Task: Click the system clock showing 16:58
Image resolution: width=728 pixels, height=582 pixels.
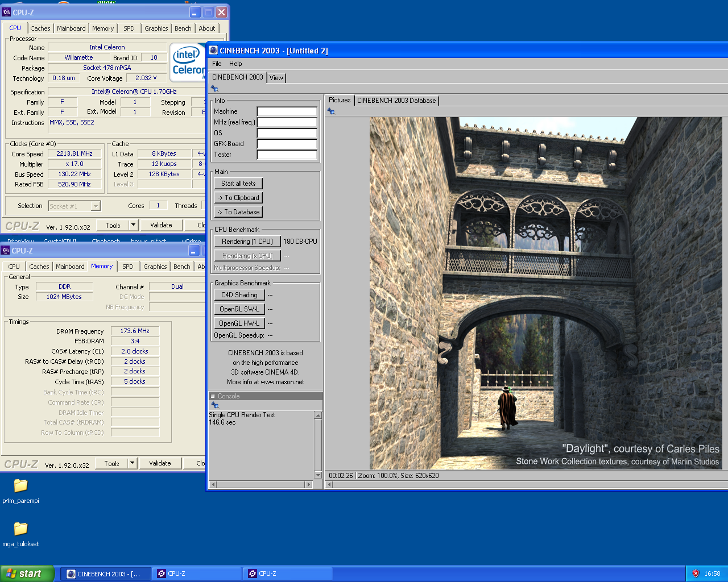Action: [712, 573]
